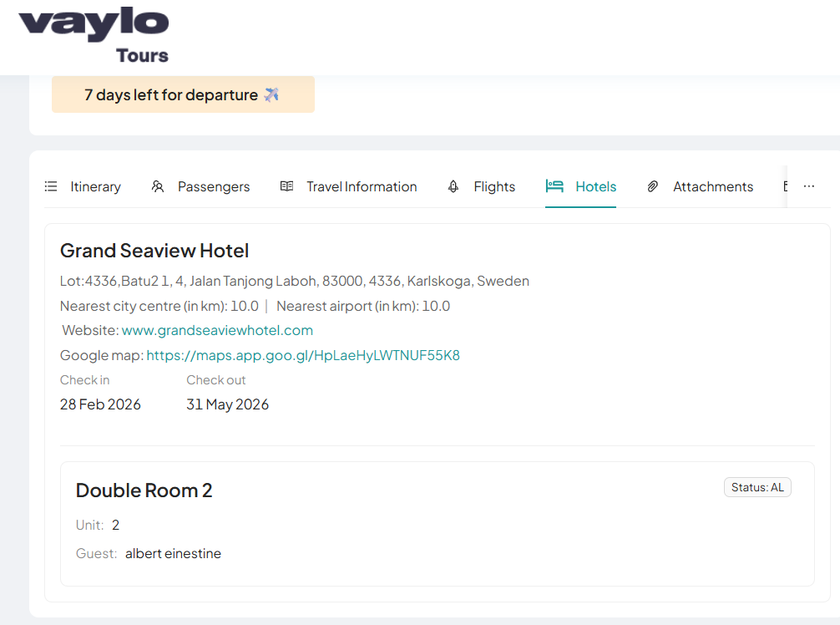
Task: Click the Status: AL badge
Action: pyautogui.click(x=757, y=487)
